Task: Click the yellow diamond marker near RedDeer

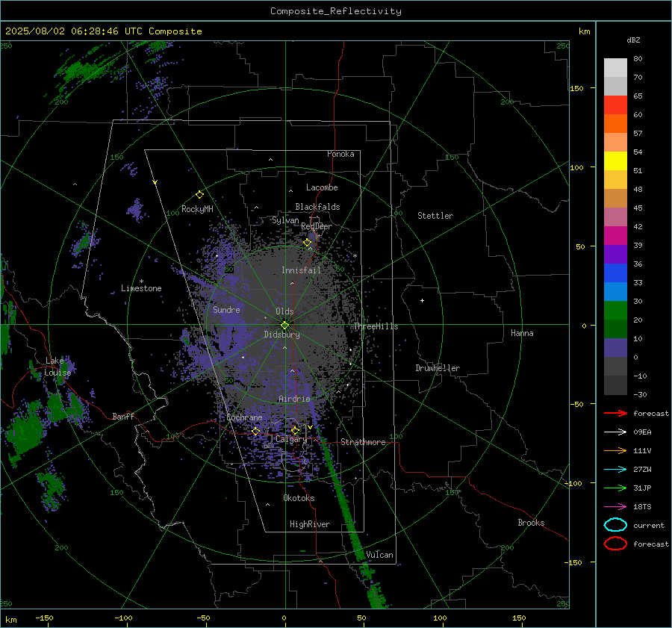Action: click(x=307, y=243)
